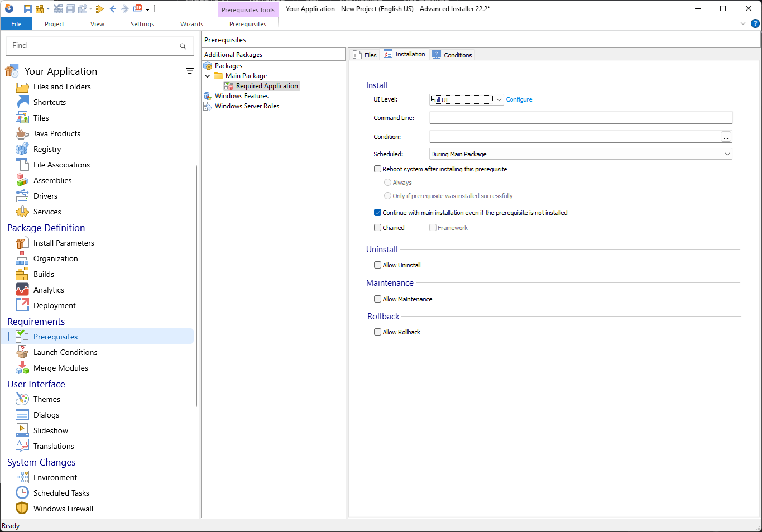Click the Condition input field
Image resolution: width=762 pixels, height=532 pixels.
574,136
